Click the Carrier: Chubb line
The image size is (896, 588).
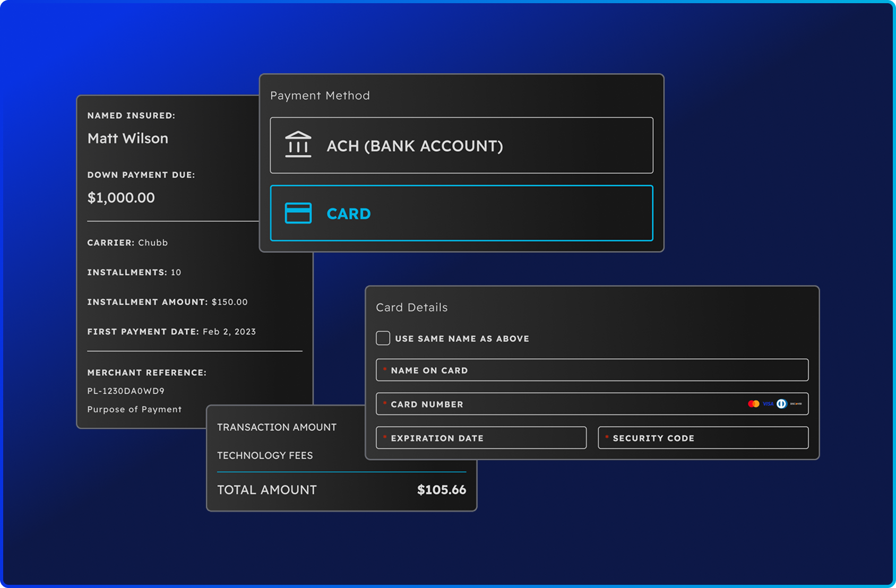pyautogui.click(x=127, y=243)
